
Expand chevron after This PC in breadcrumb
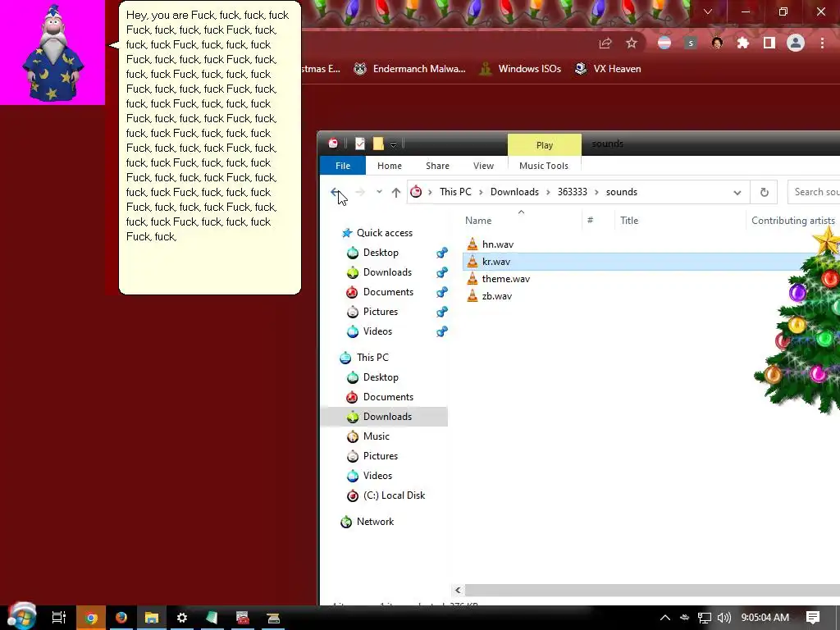point(481,192)
